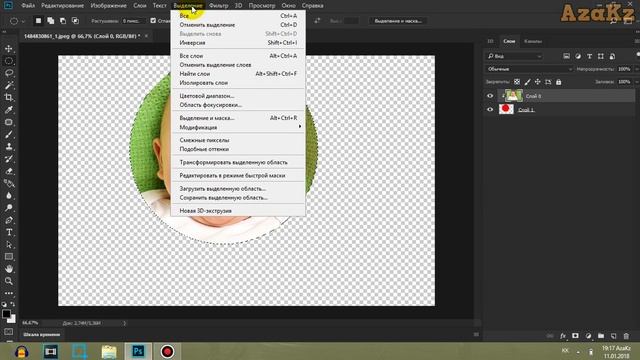Select the Horizontal Type tool
The image size is (640, 360).
[9, 232]
